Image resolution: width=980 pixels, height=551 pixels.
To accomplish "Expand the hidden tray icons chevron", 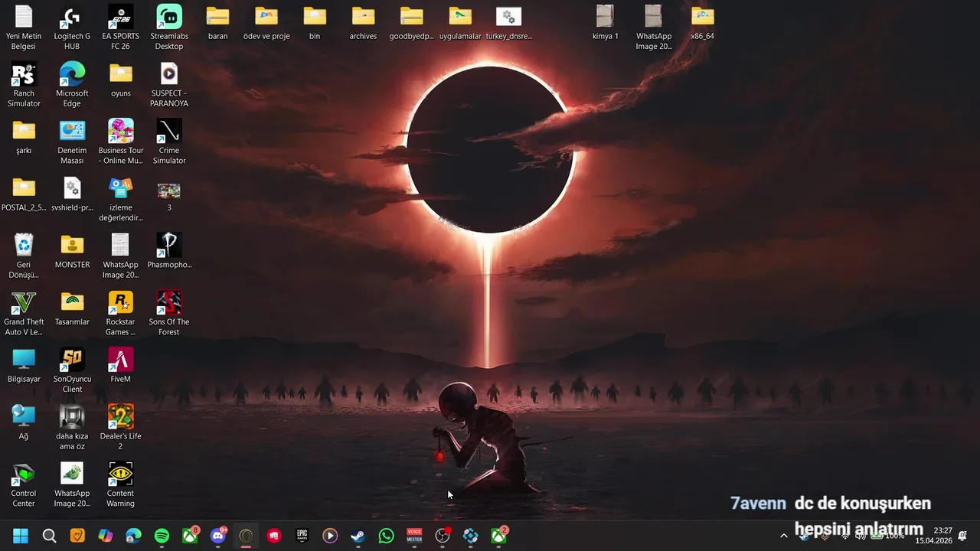I will [x=783, y=536].
